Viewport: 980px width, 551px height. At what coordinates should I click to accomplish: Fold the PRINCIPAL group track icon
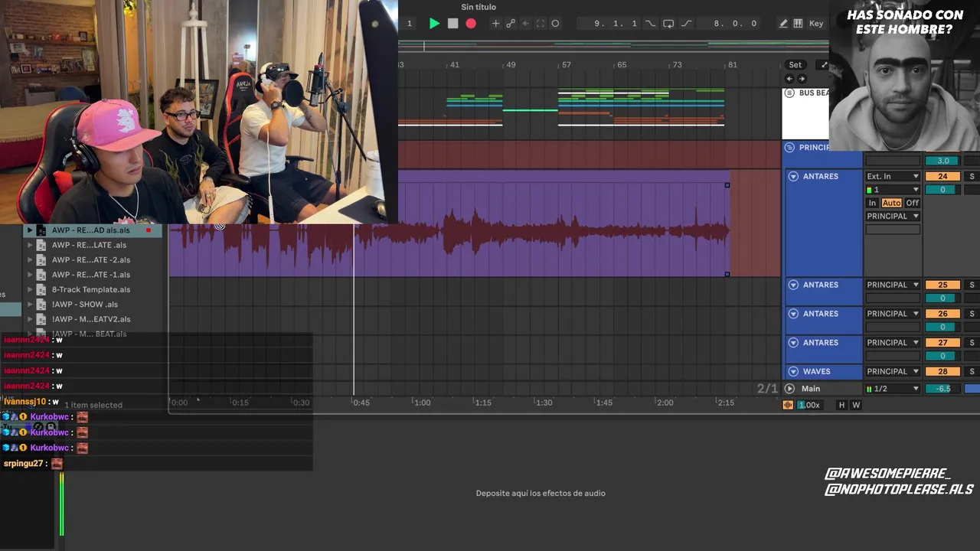789,147
